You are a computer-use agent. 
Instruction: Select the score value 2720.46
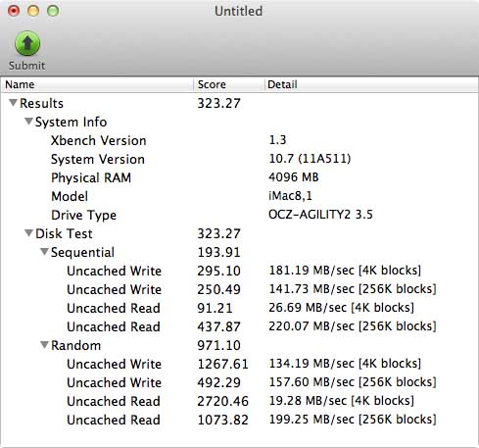(x=223, y=401)
